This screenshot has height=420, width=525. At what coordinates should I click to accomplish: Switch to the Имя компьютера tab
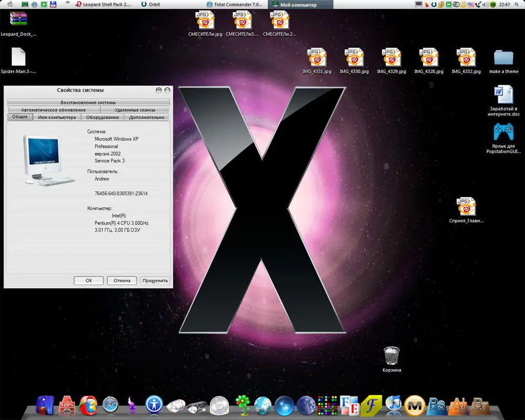point(57,117)
